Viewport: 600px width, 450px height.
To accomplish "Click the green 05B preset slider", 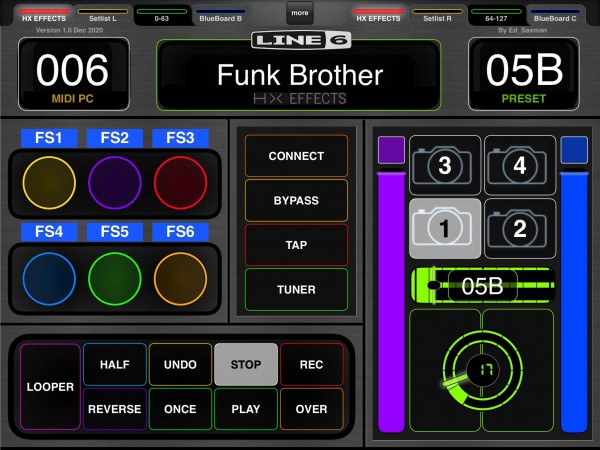I will click(x=482, y=285).
